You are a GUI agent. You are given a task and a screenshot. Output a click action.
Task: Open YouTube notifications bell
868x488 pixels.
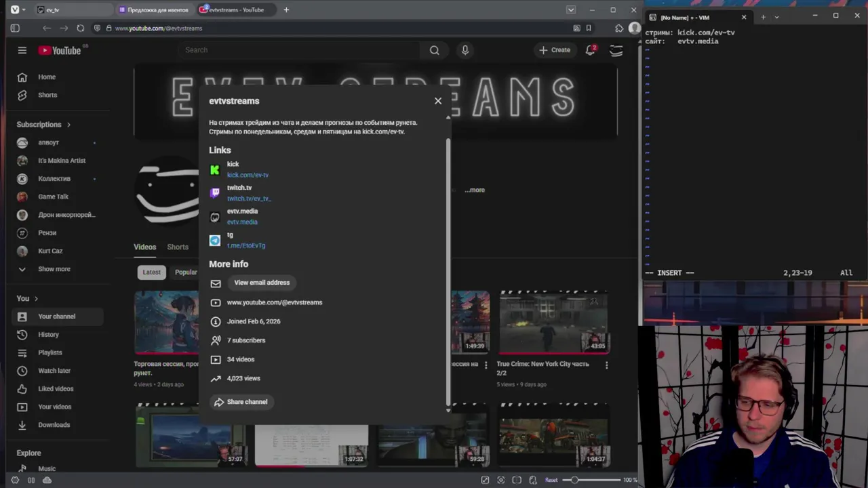(x=591, y=49)
